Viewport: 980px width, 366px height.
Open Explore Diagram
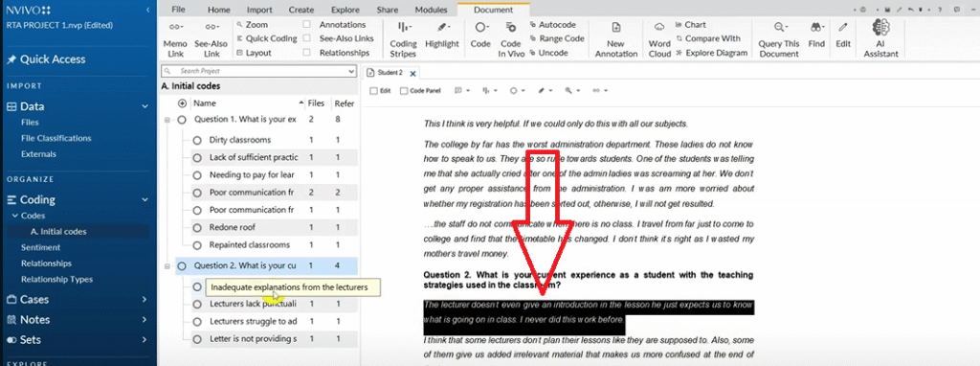click(711, 54)
